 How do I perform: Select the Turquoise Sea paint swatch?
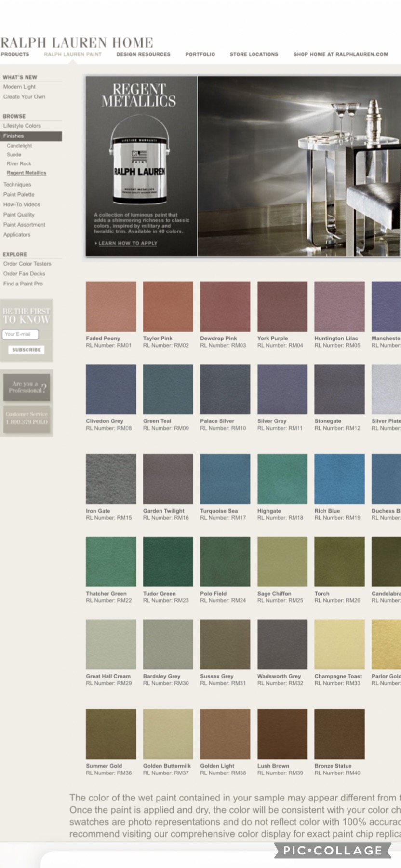click(225, 479)
